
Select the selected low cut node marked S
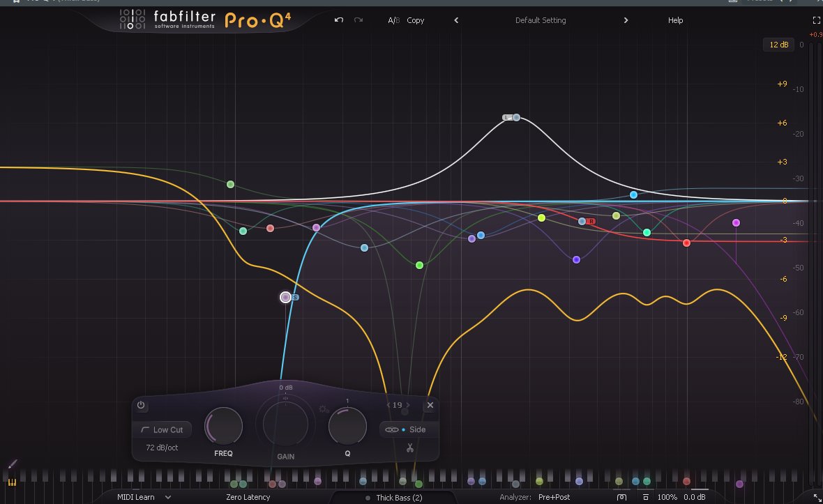[285, 298]
